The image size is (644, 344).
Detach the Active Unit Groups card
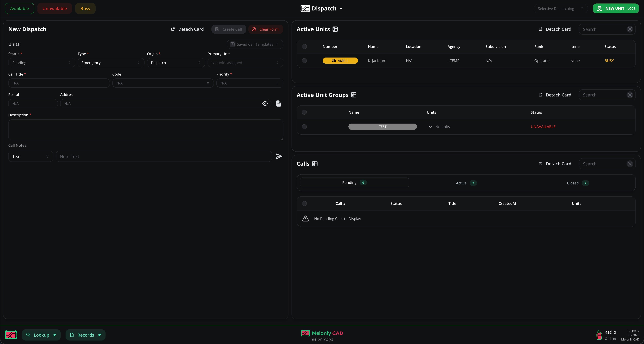555,95
